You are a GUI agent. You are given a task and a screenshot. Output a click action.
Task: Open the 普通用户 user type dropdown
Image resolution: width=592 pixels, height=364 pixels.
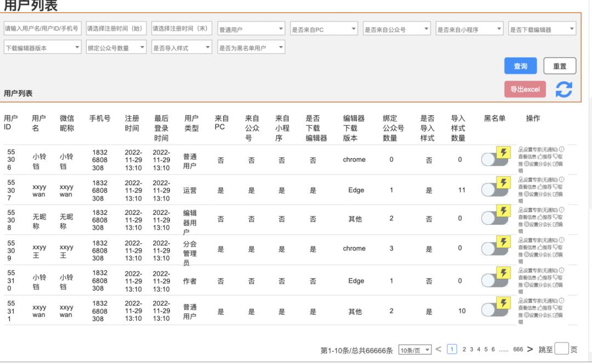[x=252, y=29]
